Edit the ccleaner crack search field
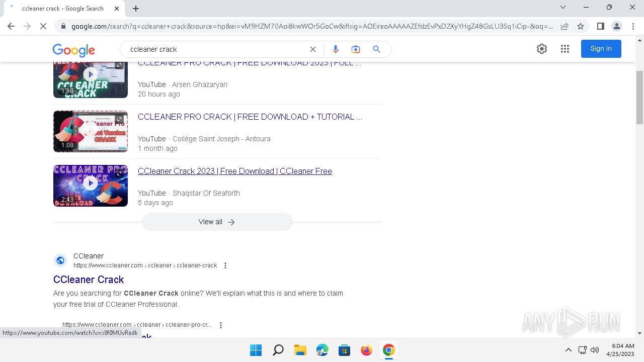Viewport: 644px width, 362px height. 216,49
